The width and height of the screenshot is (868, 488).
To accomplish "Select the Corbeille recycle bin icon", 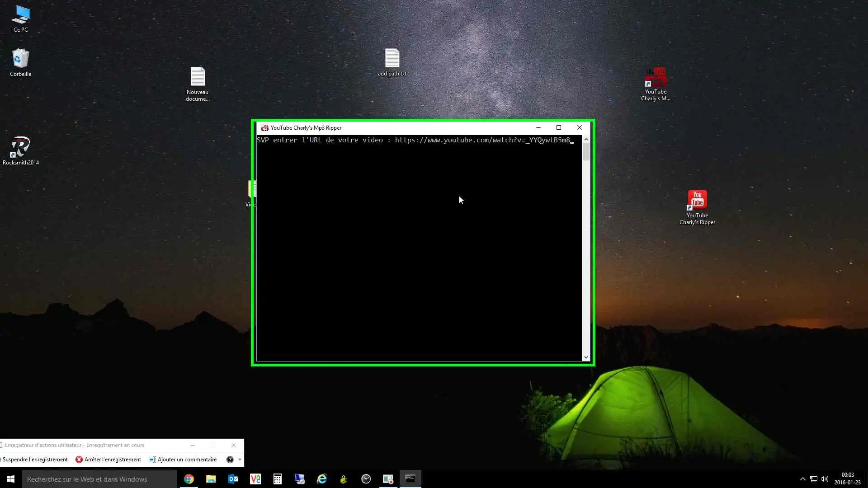I will tap(20, 62).
